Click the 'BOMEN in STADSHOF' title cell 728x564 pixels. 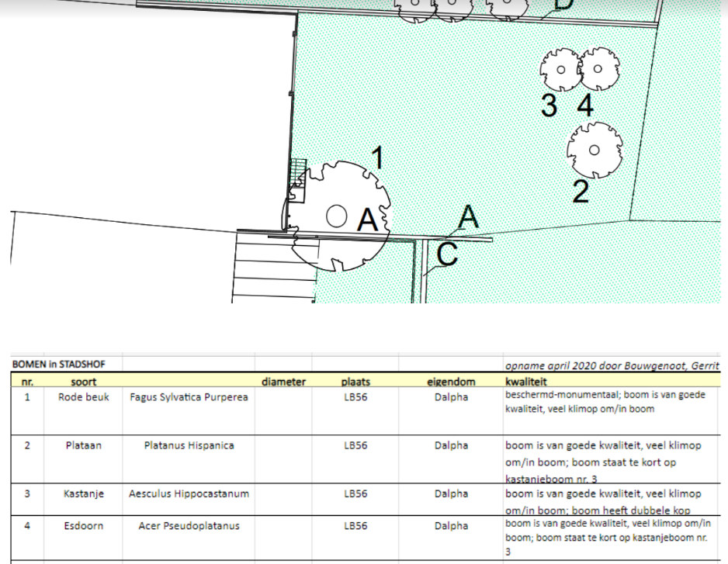[x=59, y=364]
